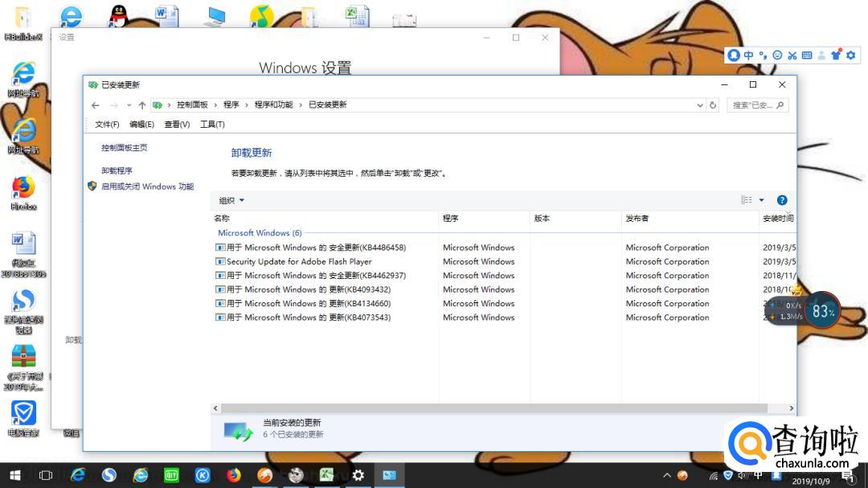Click the horizontal scrollbar right arrow

point(791,408)
